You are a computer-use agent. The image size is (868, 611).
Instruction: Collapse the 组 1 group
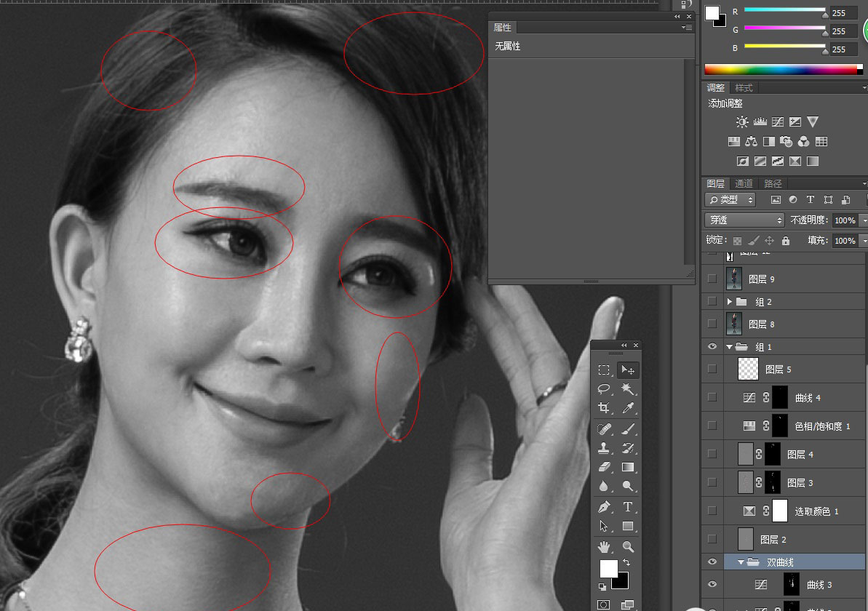pyautogui.click(x=730, y=347)
